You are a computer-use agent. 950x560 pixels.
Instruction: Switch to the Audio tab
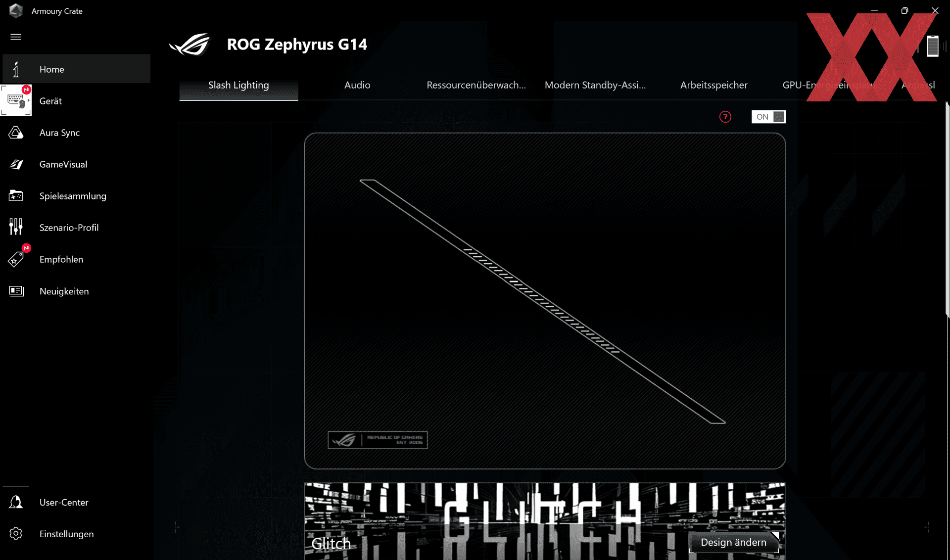coord(357,85)
